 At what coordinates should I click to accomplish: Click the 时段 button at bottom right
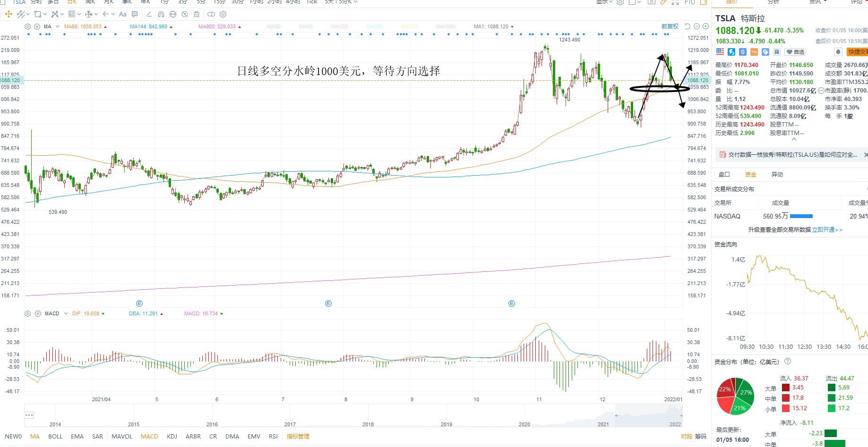coord(687,437)
